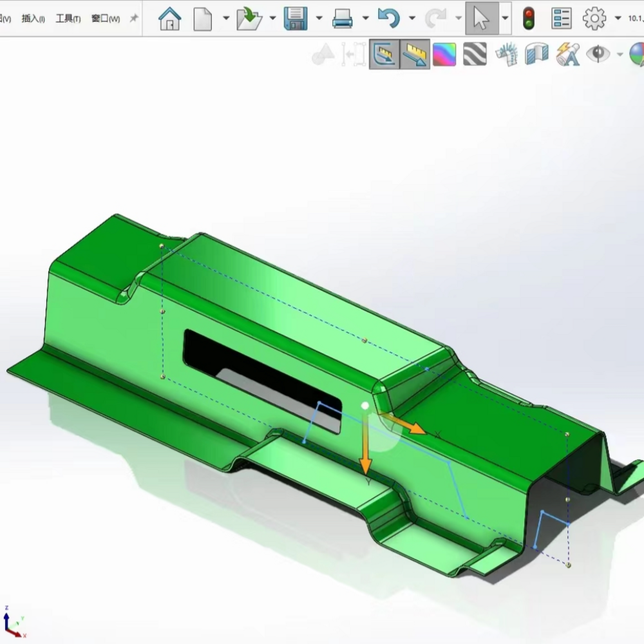The width and height of the screenshot is (644, 644).
Task: Toggle the Select cursor tool
Action: pos(481,19)
